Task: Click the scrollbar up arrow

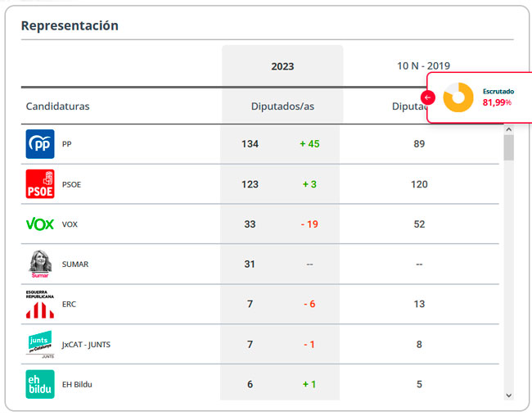Action: 508,129
